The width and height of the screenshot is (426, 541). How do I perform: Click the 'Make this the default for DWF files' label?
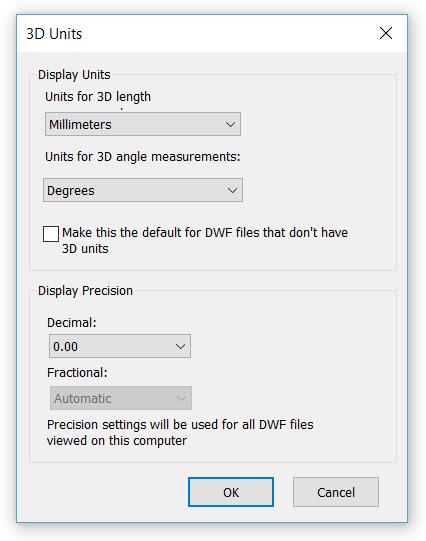tap(205, 240)
